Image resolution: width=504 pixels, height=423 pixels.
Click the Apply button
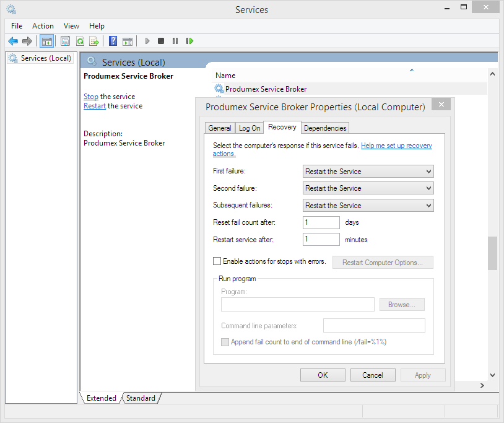423,375
